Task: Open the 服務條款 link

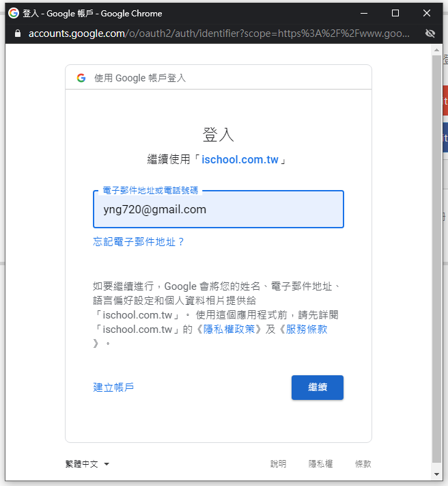Action: [x=307, y=329]
